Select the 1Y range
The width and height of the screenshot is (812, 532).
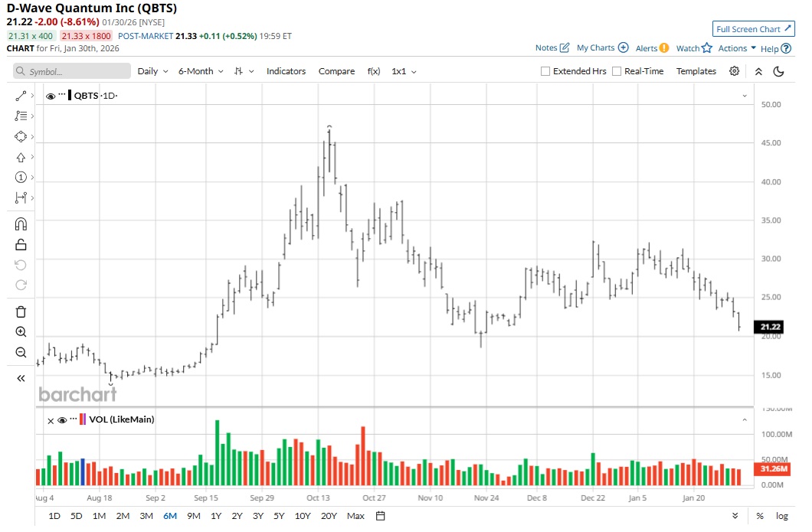[216, 516]
